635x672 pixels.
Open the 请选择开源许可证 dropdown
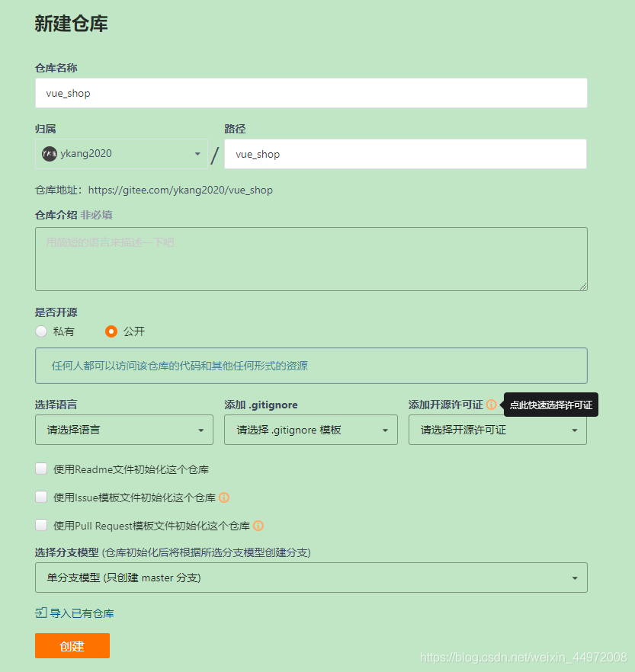pyautogui.click(x=497, y=430)
